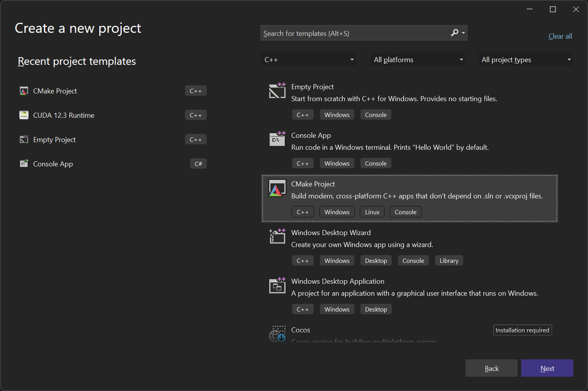This screenshot has height=391, width=588.
Task: Click Desktop tag on Windows Desktop Wizard
Action: [376, 261]
